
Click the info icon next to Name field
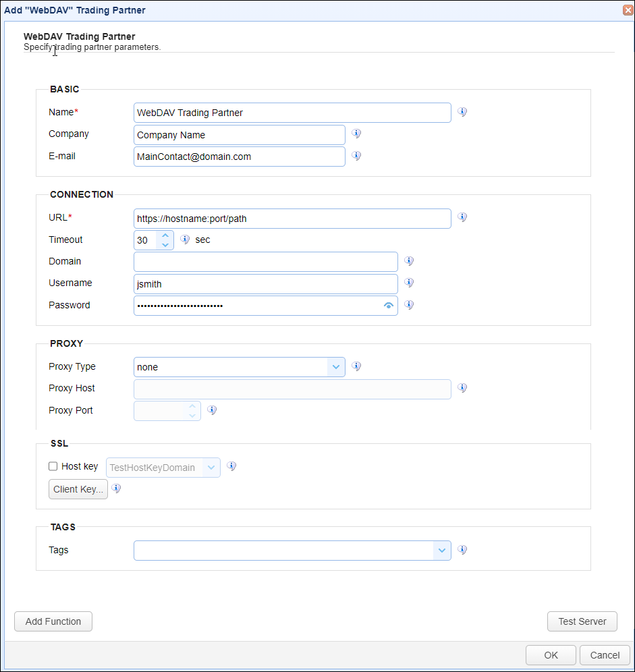[462, 112]
